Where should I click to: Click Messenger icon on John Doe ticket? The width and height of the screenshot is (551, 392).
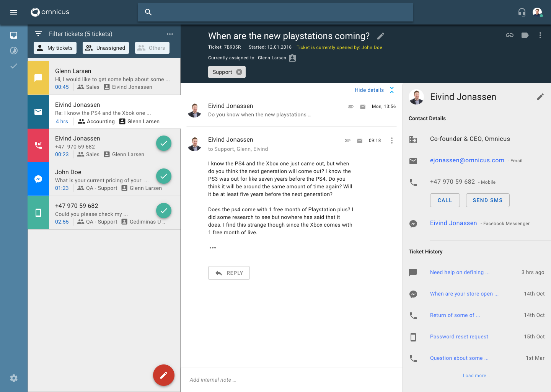38,179
